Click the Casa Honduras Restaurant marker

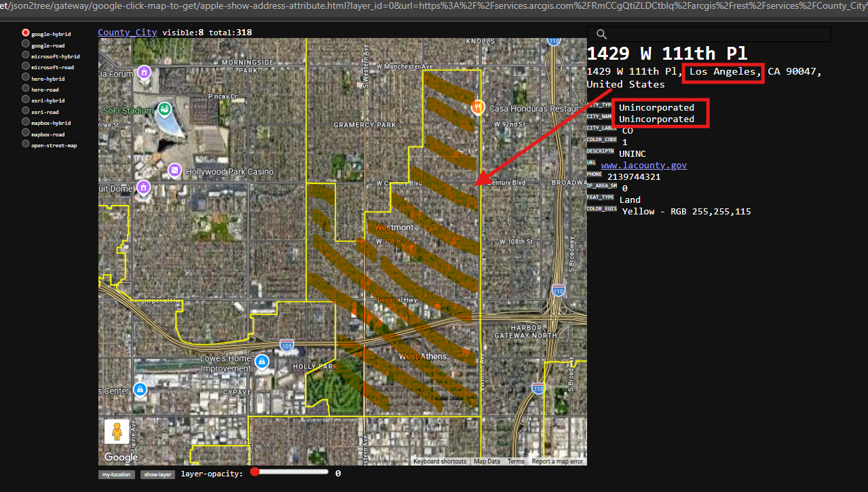coord(478,108)
